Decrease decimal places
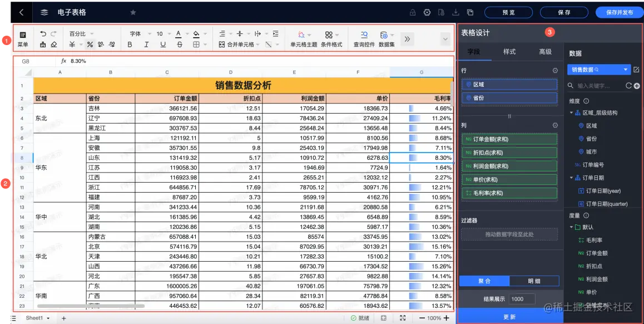The image size is (644, 324). tap(101, 45)
